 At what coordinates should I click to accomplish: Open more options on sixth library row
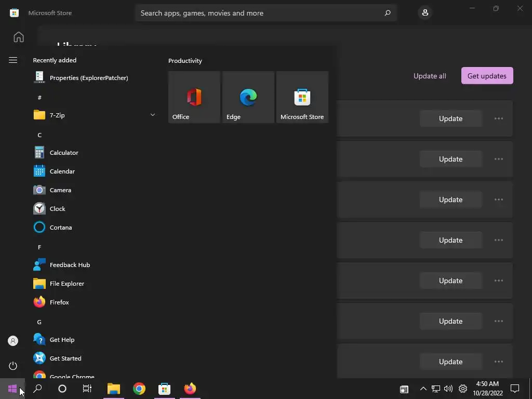click(x=498, y=321)
